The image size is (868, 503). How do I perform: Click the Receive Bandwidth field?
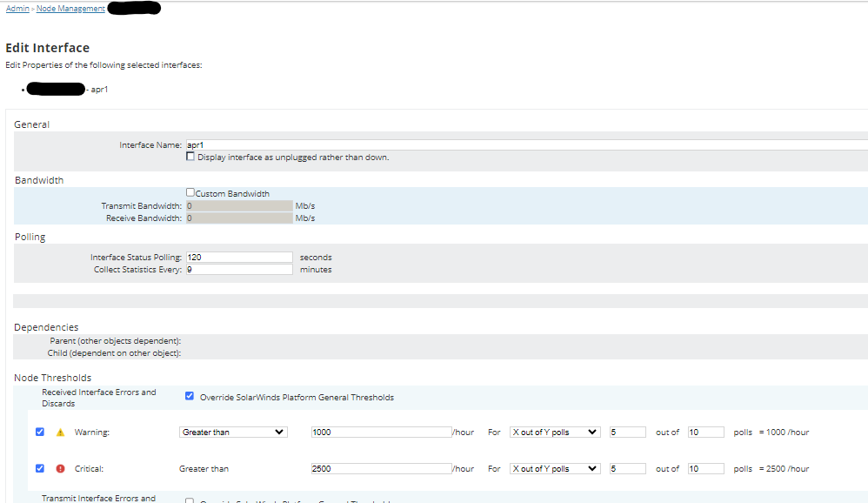click(239, 218)
